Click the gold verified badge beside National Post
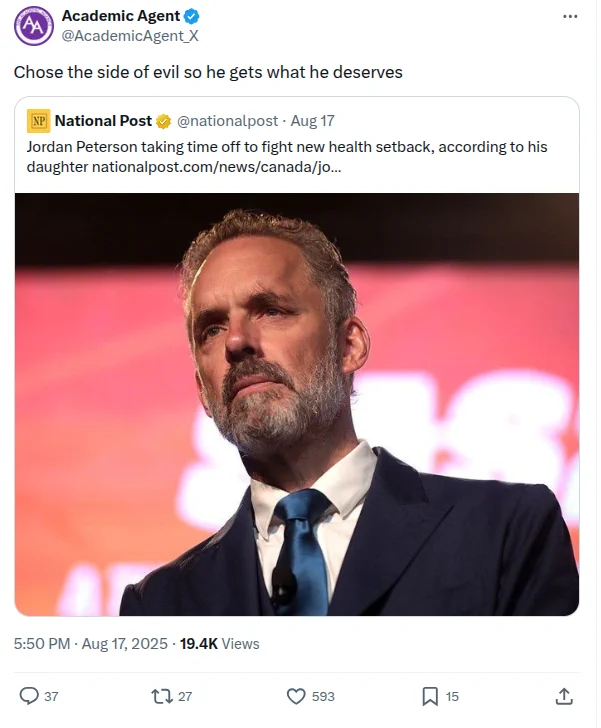Image resolution: width=601 pixels, height=728 pixels. [163, 121]
